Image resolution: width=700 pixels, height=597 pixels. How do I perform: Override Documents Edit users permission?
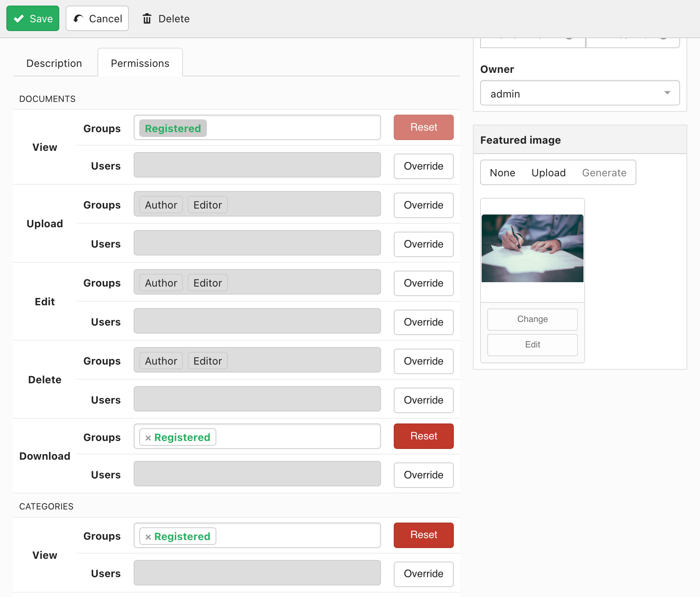[423, 322]
